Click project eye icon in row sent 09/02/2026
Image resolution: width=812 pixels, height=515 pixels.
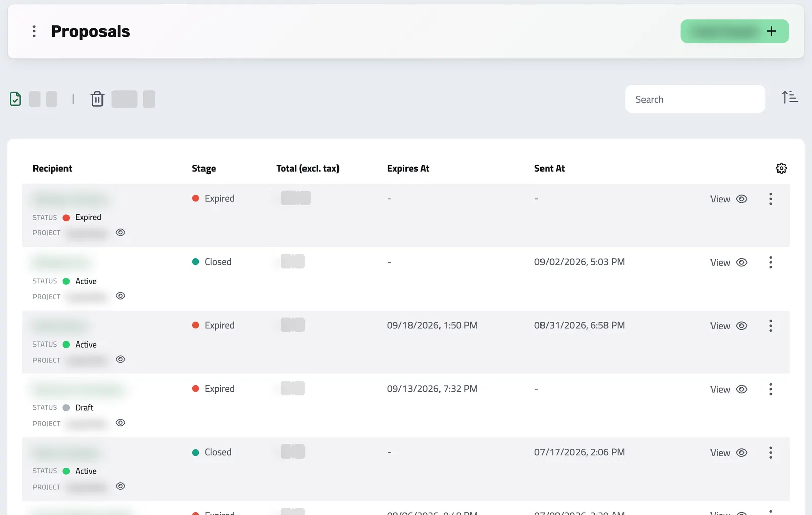coord(120,296)
